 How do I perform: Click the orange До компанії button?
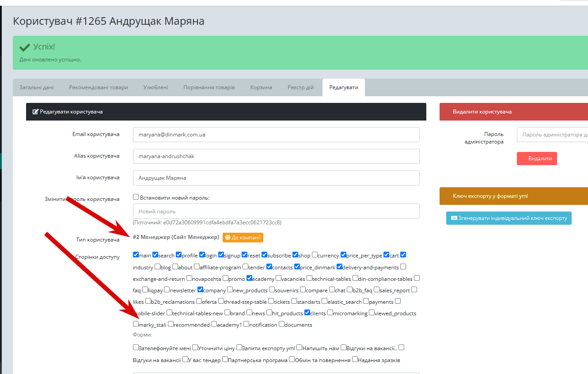[x=243, y=238]
